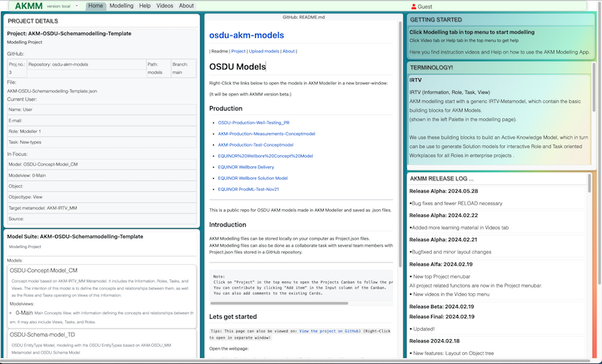Screen dimensions: 602x364
Task: Open EQUINOR%20Wellbore%20Concept%20Model link
Action: point(266,156)
